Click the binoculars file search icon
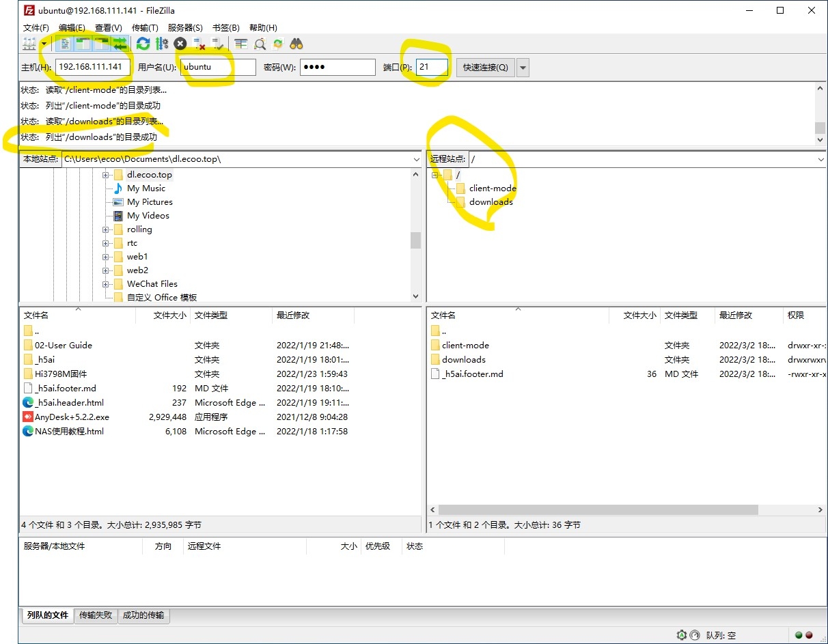The height and width of the screenshot is (644, 828). click(x=296, y=44)
